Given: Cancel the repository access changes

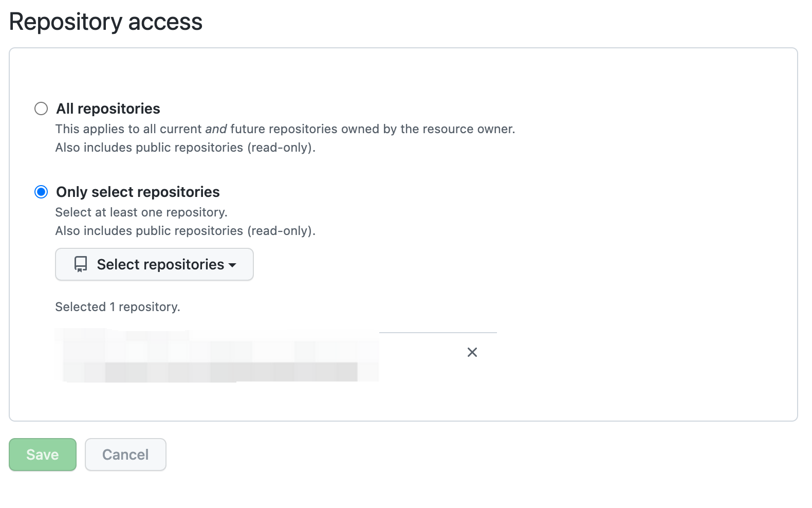Looking at the screenshot, I should (x=125, y=455).
